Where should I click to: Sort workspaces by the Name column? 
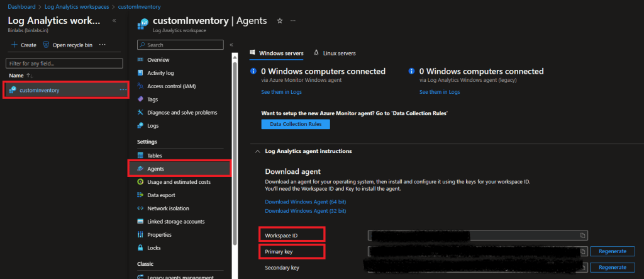(16, 76)
